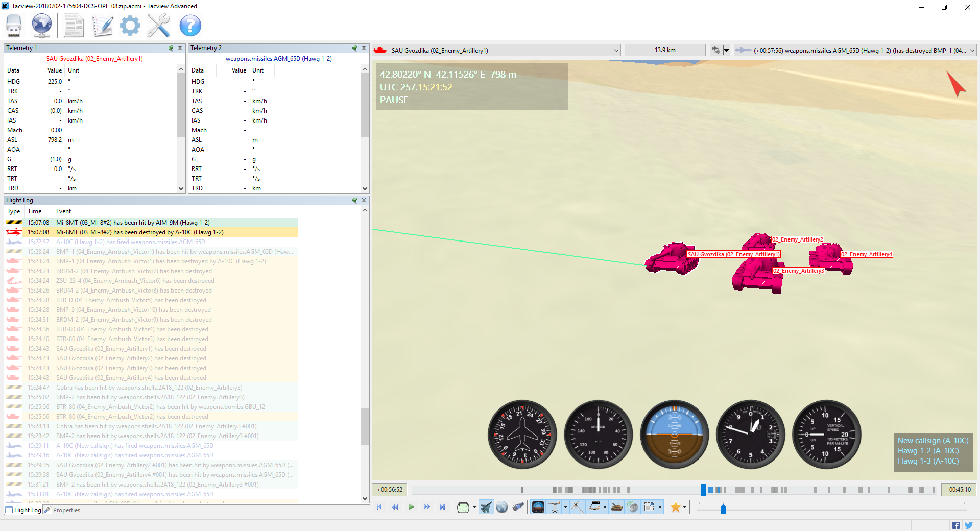This screenshot has width=980, height=531.
Task: Select New callsign (A-10C) in aircraft list
Action: pos(933,441)
